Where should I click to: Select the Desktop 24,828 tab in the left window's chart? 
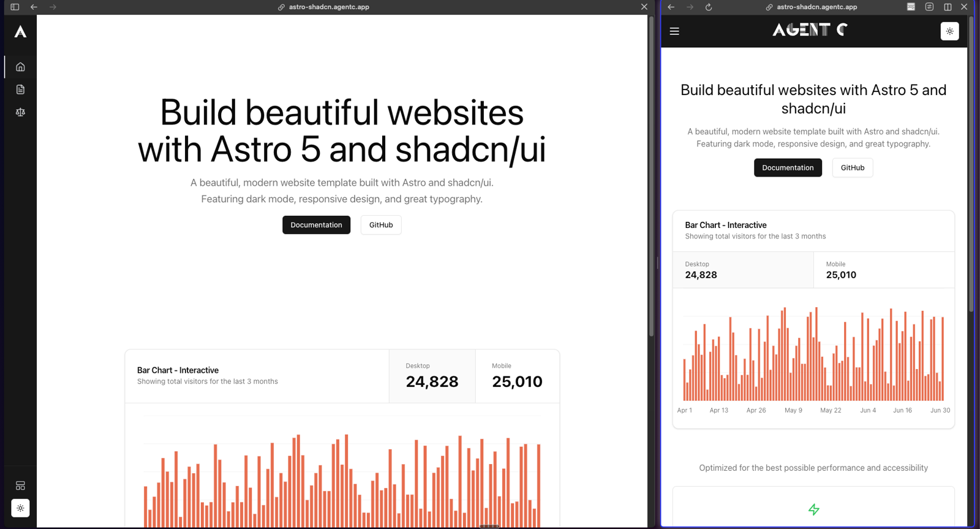tap(432, 376)
